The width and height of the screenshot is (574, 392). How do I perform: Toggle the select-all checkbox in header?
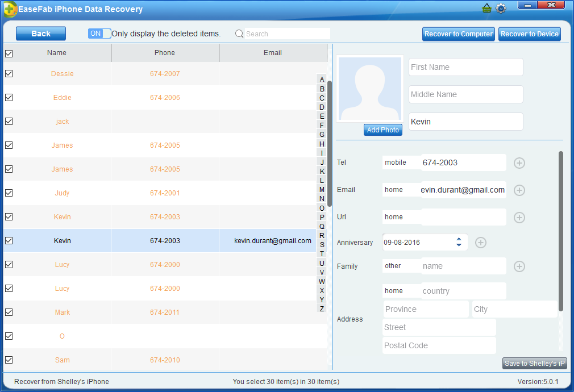(x=9, y=53)
